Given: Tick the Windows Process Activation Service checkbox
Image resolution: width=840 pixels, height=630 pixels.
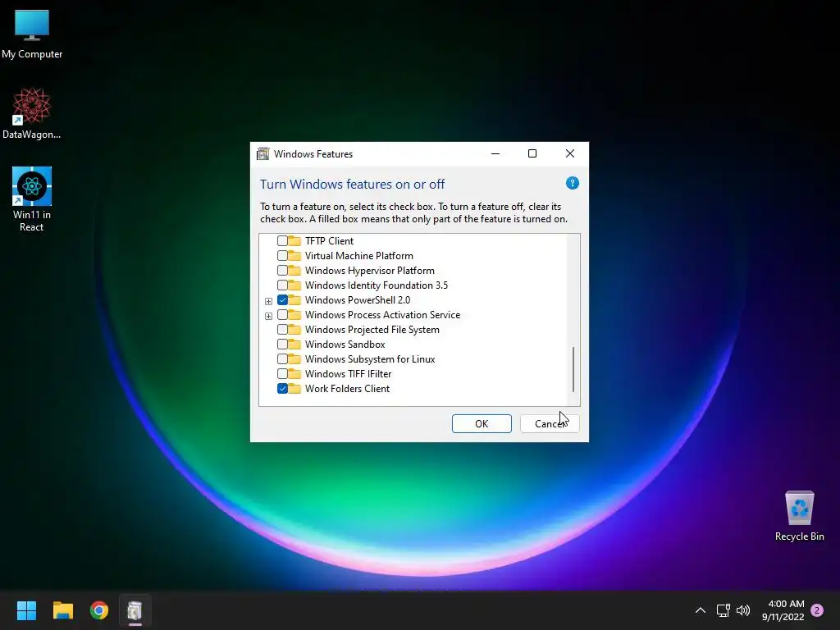Looking at the screenshot, I should 282,314.
